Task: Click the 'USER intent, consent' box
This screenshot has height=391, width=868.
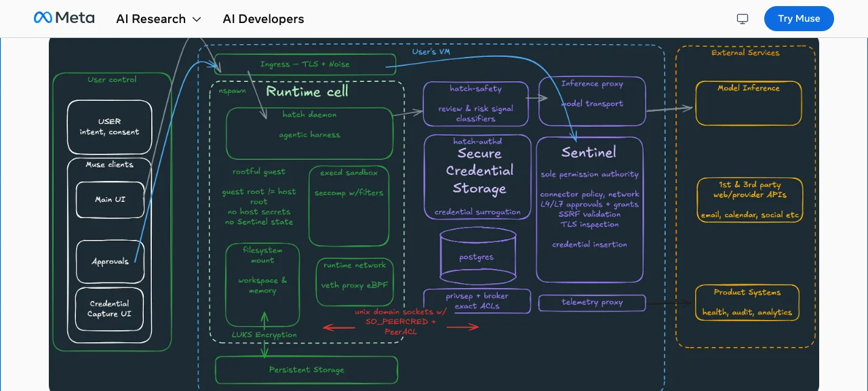Action: click(109, 127)
